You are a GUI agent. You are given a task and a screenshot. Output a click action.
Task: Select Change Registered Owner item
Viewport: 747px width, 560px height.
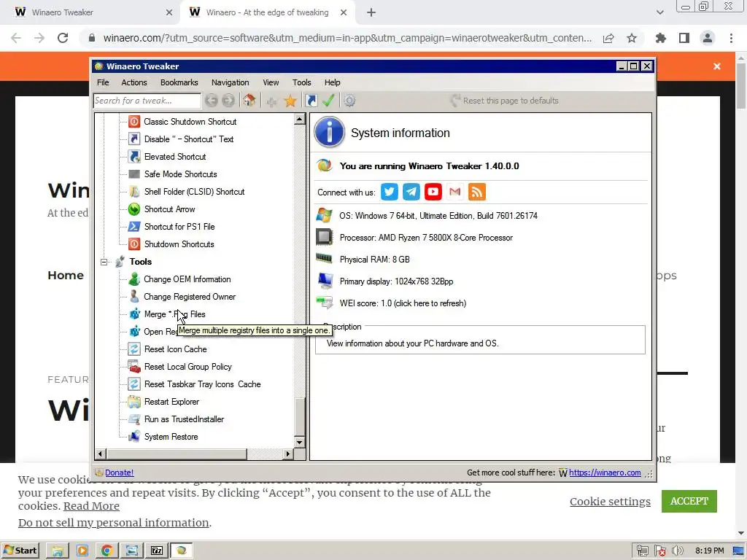pos(190,297)
